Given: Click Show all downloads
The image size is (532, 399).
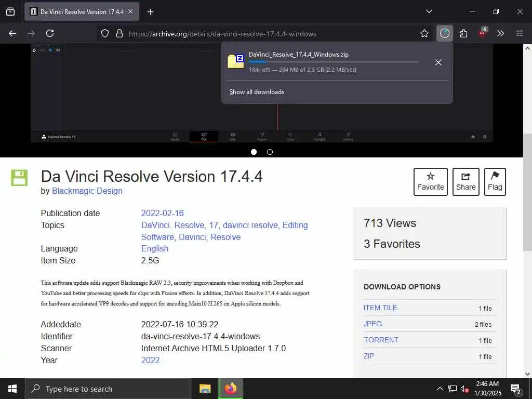Looking at the screenshot, I should (x=257, y=92).
